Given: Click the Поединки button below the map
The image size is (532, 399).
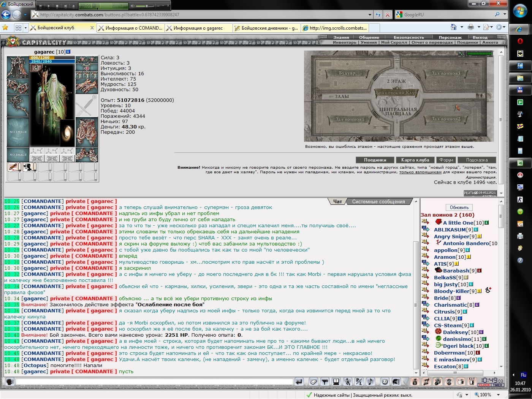Looking at the screenshot, I should click(x=375, y=160).
